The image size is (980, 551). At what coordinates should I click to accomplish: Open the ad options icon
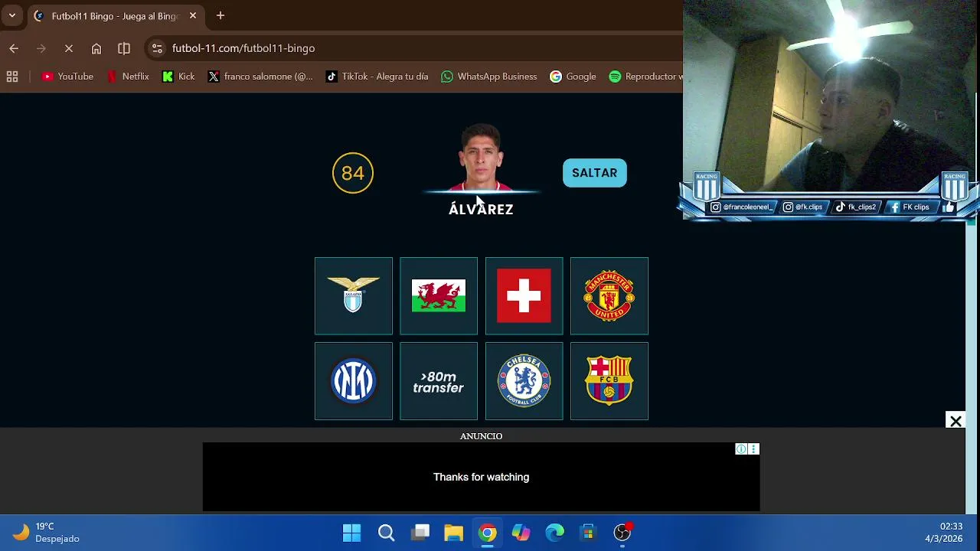click(753, 449)
